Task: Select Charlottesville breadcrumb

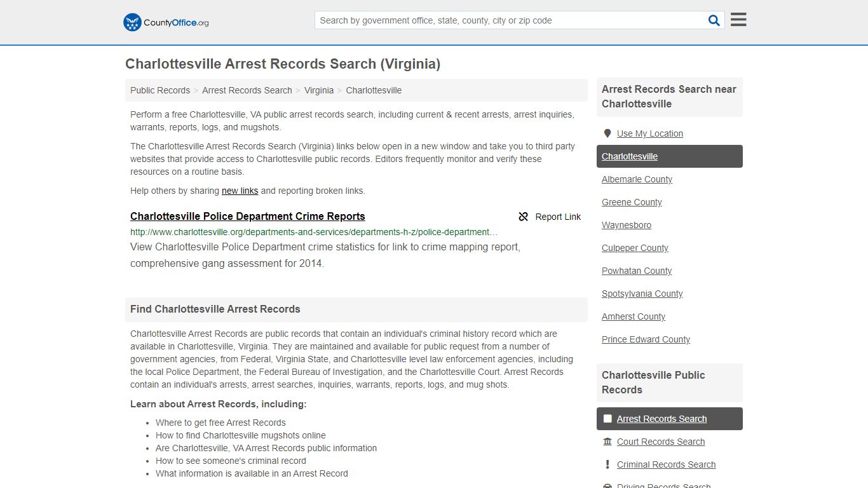Action: pyautogui.click(x=374, y=90)
